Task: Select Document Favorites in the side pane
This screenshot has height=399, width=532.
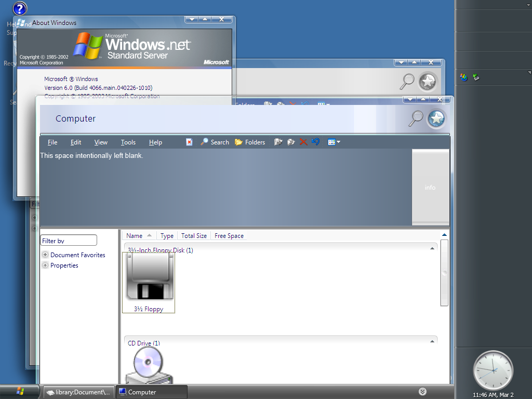Action: [x=78, y=255]
